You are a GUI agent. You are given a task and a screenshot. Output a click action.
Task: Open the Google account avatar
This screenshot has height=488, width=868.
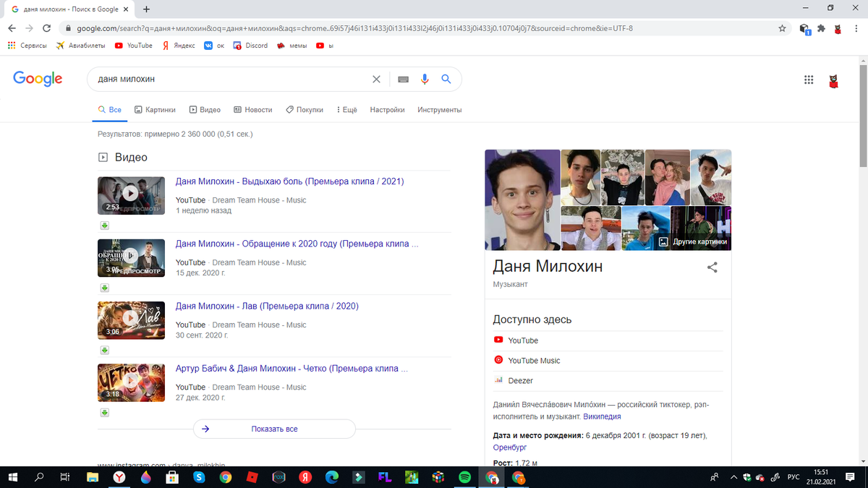click(x=834, y=81)
